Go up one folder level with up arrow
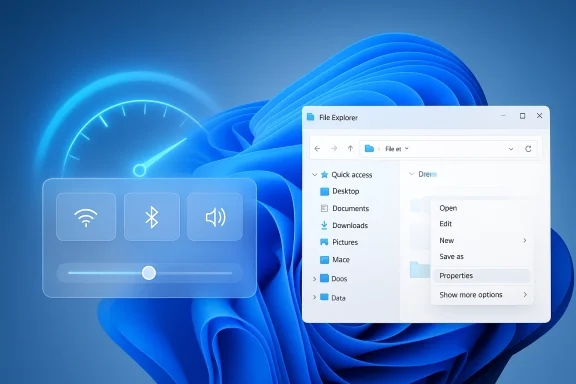 coord(350,149)
